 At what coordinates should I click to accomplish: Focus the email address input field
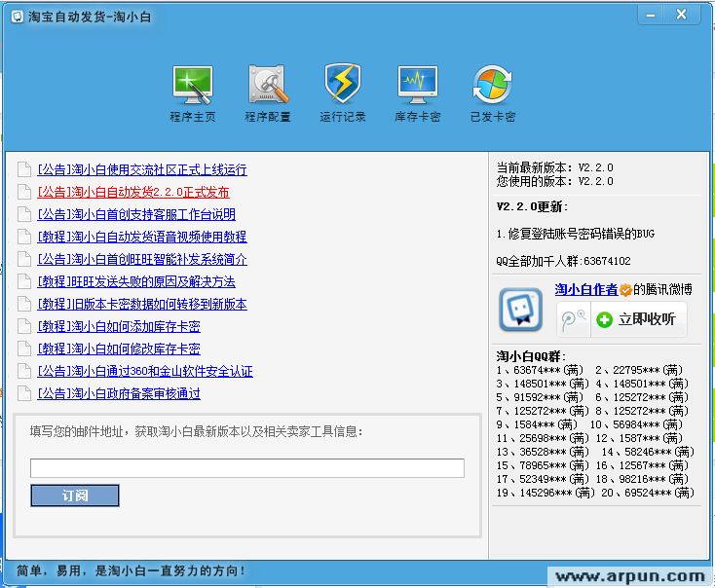click(x=247, y=468)
